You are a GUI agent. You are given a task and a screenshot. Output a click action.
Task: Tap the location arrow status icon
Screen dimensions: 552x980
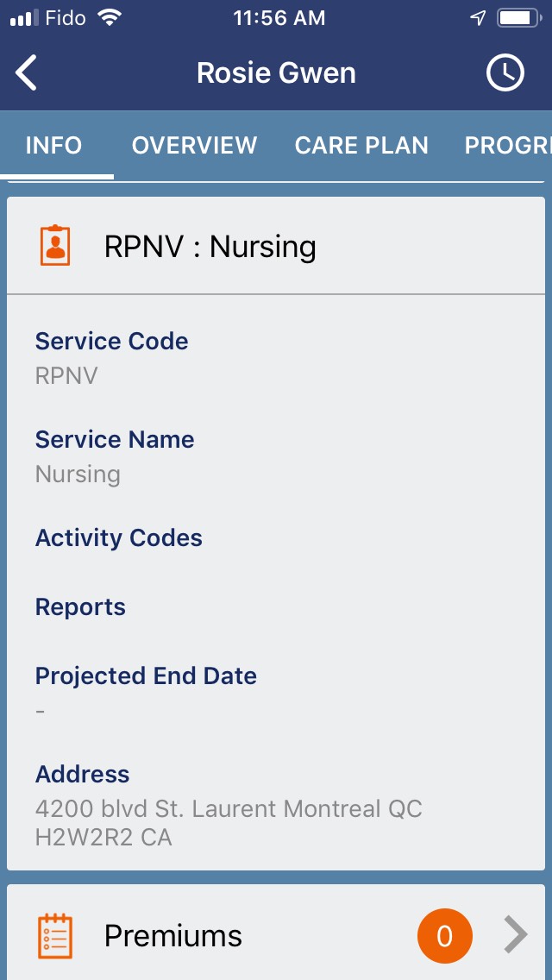click(478, 18)
